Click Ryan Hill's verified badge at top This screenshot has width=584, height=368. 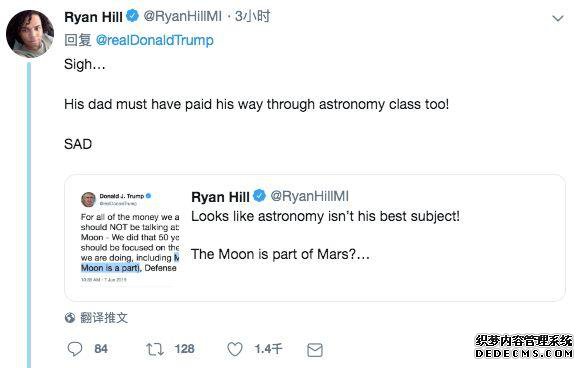[132, 16]
